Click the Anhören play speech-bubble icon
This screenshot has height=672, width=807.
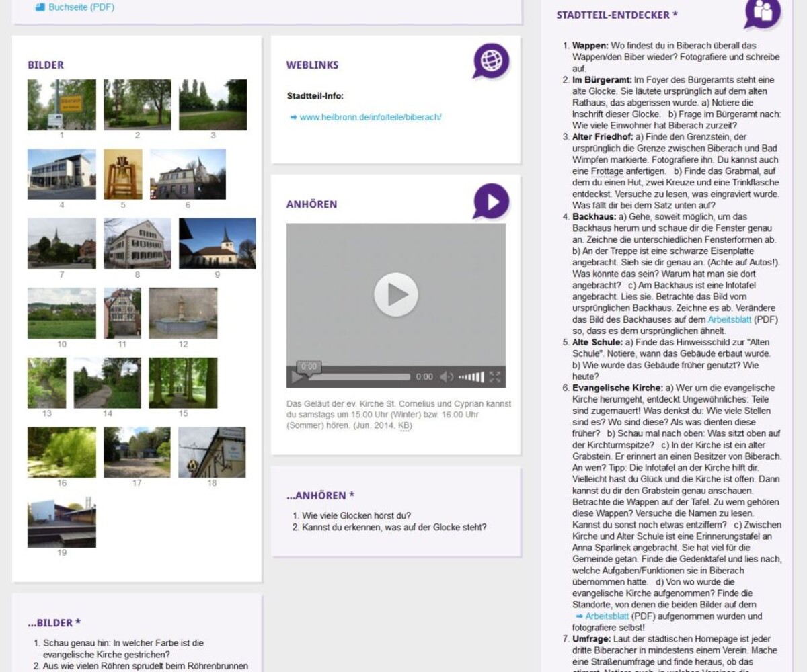click(x=492, y=201)
